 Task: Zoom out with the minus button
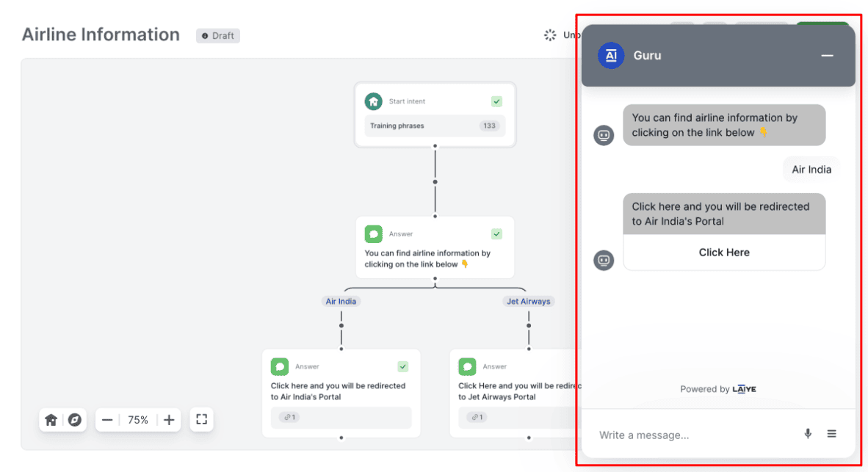(x=107, y=420)
